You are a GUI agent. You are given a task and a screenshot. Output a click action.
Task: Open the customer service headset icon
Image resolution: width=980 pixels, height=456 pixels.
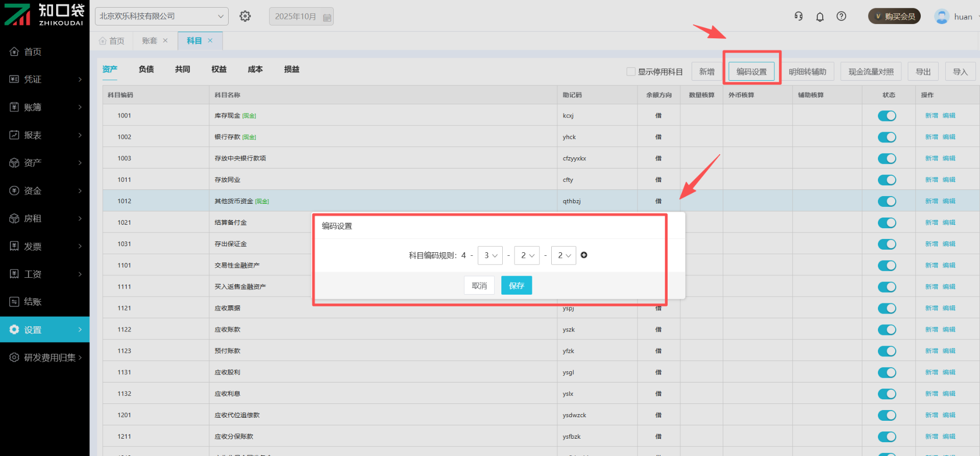tap(798, 16)
